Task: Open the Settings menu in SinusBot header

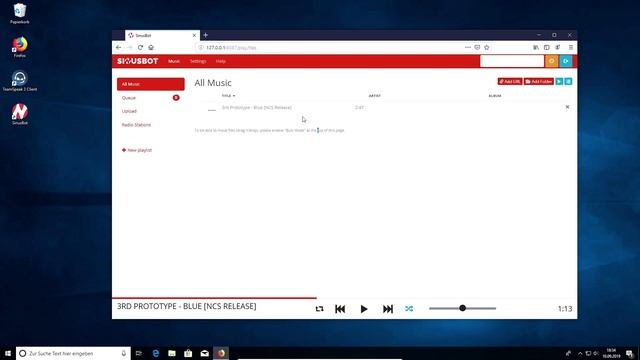Action: pyautogui.click(x=198, y=61)
